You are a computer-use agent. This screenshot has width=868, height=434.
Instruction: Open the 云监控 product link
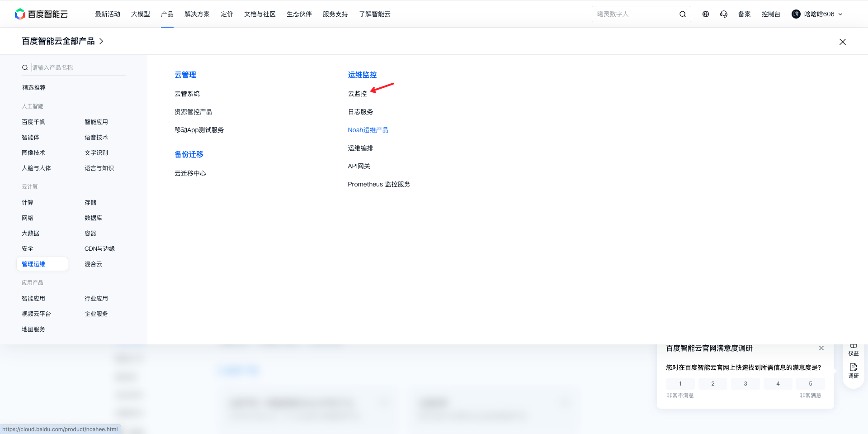[x=357, y=94]
